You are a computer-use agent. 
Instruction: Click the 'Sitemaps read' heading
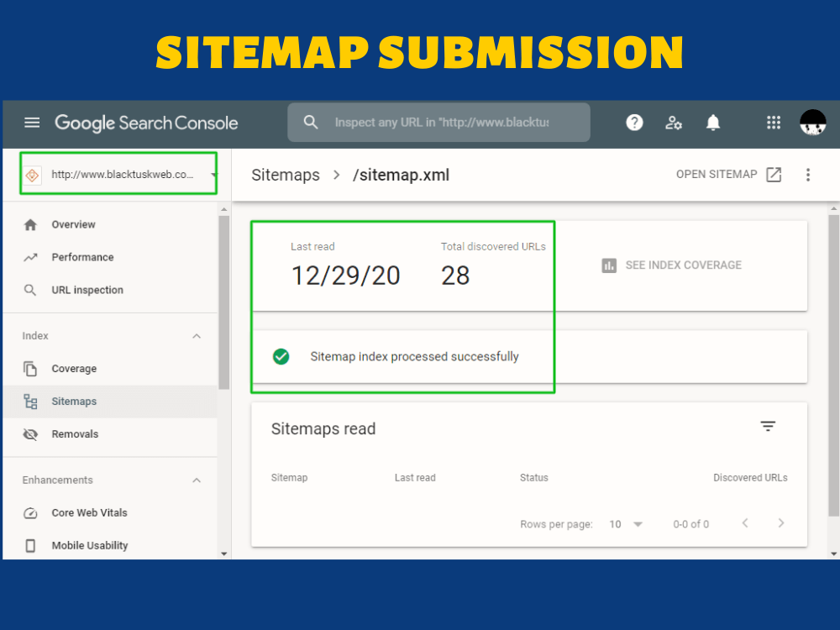323,429
